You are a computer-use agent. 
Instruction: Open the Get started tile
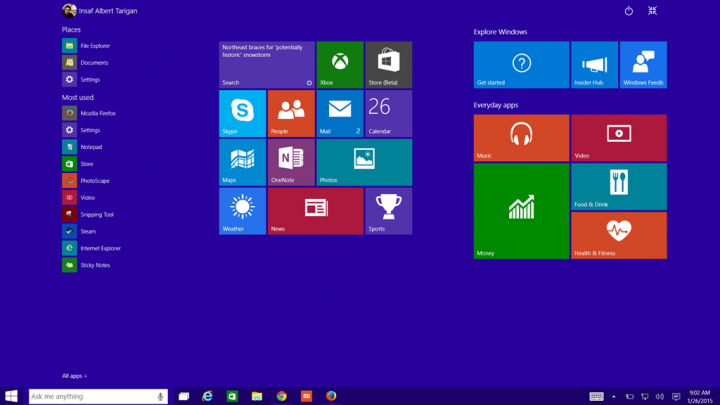[521, 65]
